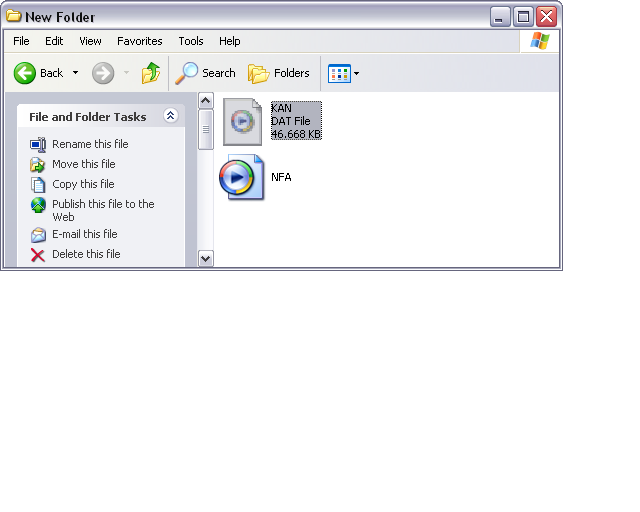Screen dimensions: 640x512
Task: Click the E-mail envelope icon
Action: tap(38, 235)
